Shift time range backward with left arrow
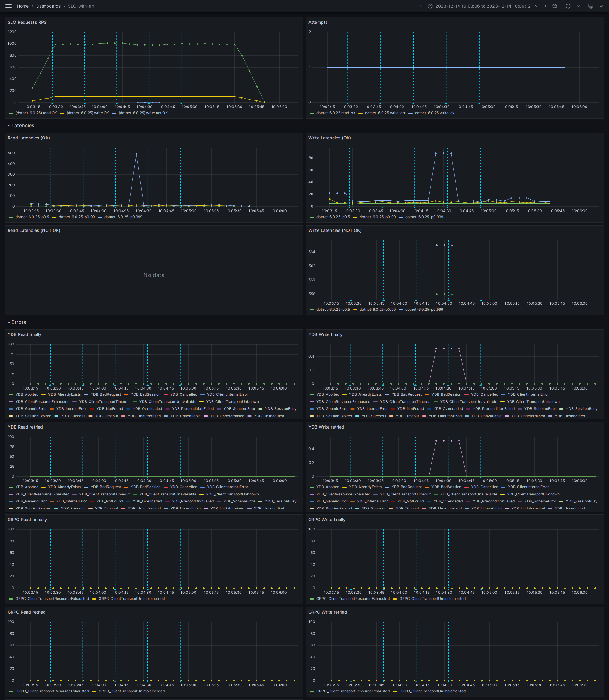The image size is (609, 700). 421,6
